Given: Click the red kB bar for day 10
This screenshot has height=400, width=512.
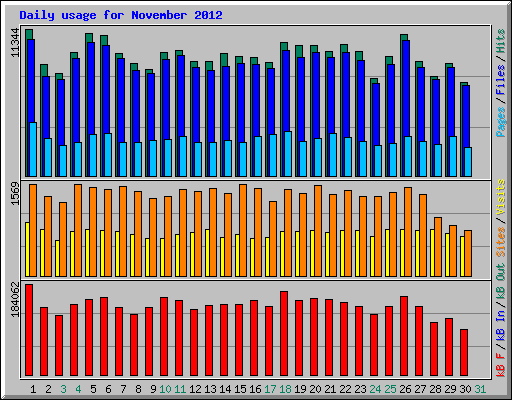Looking at the screenshot, I should tap(164, 337).
